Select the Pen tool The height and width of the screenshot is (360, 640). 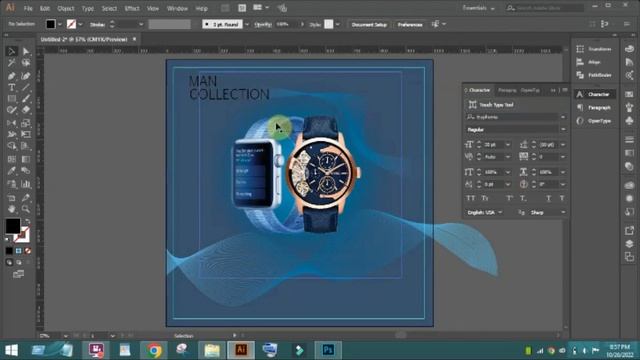[x=11, y=76]
